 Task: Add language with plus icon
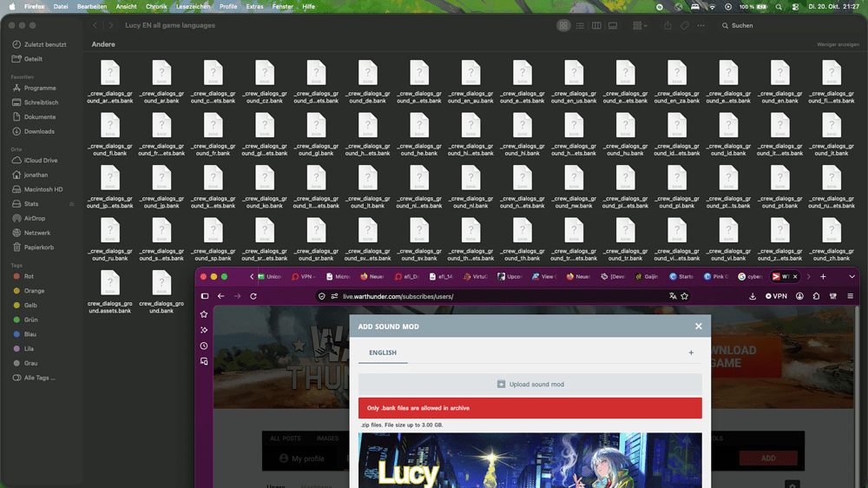pyautogui.click(x=691, y=353)
